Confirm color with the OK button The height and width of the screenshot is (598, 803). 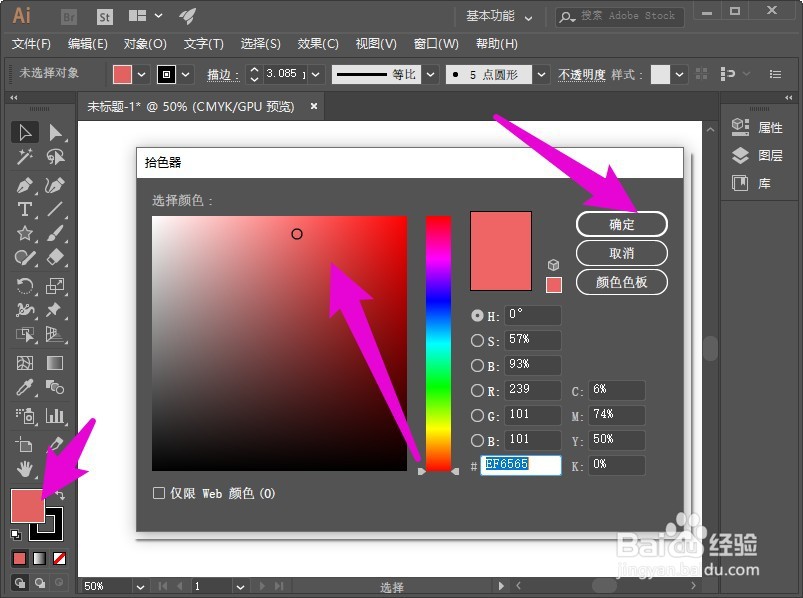(622, 224)
